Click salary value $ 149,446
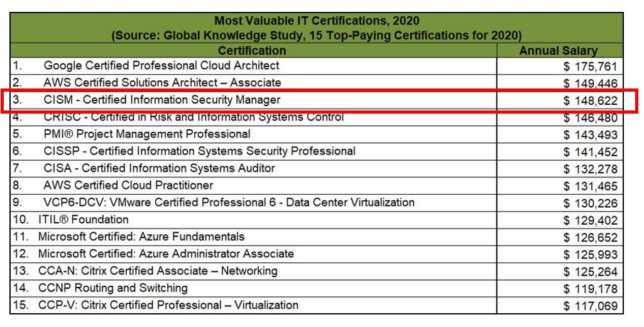 pyautogui.click(x=590, y=83)
